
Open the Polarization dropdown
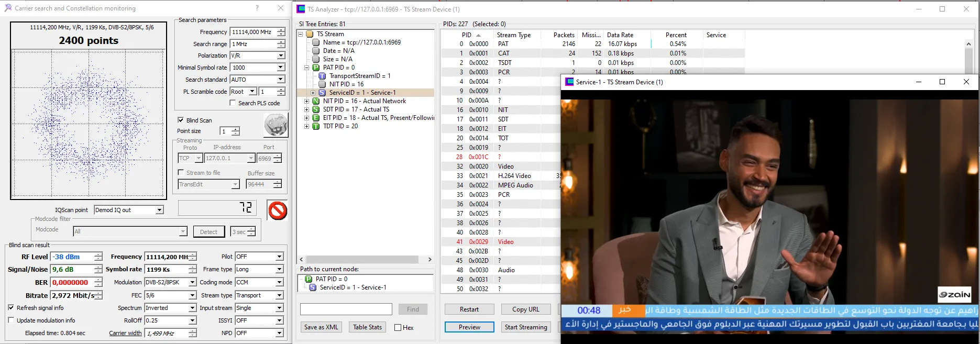281,56
